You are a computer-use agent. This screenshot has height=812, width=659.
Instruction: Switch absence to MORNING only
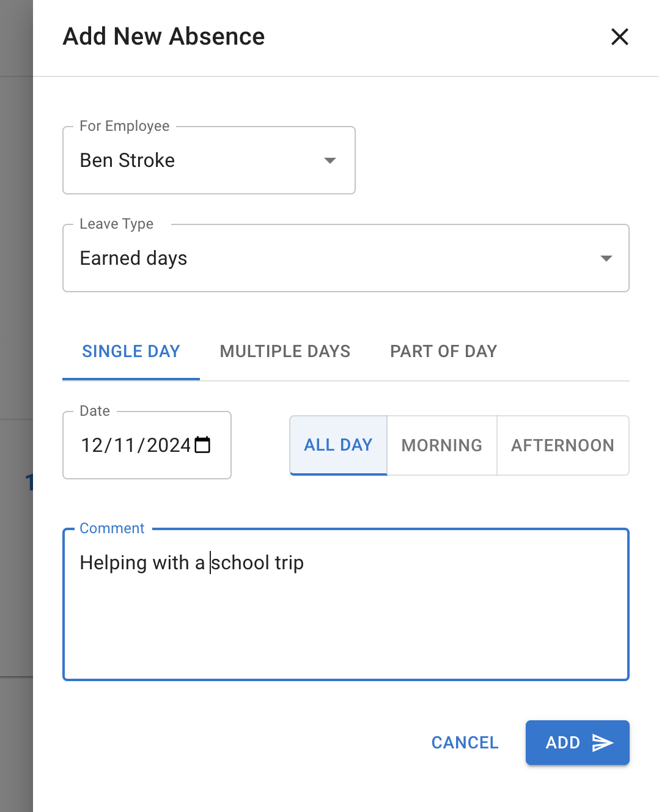tap(441, 445)
